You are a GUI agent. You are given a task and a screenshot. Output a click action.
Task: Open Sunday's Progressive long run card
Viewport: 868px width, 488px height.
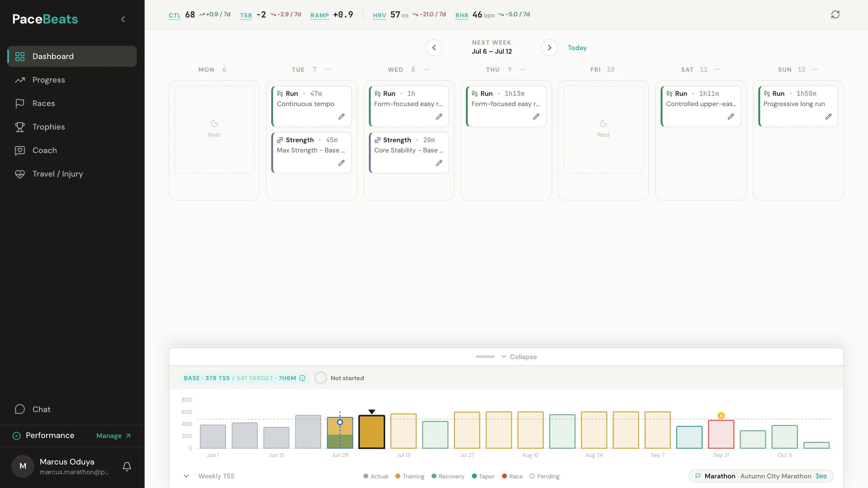coord(798,106)
